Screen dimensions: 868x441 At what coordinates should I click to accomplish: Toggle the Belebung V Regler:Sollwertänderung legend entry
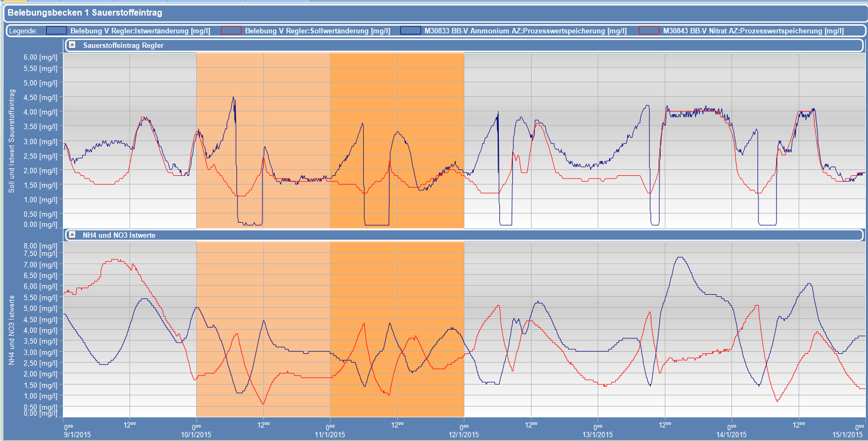(317, 31)
